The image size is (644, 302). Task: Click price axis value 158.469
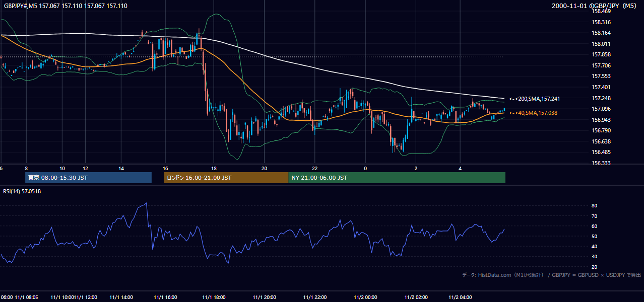coord(601,11)
